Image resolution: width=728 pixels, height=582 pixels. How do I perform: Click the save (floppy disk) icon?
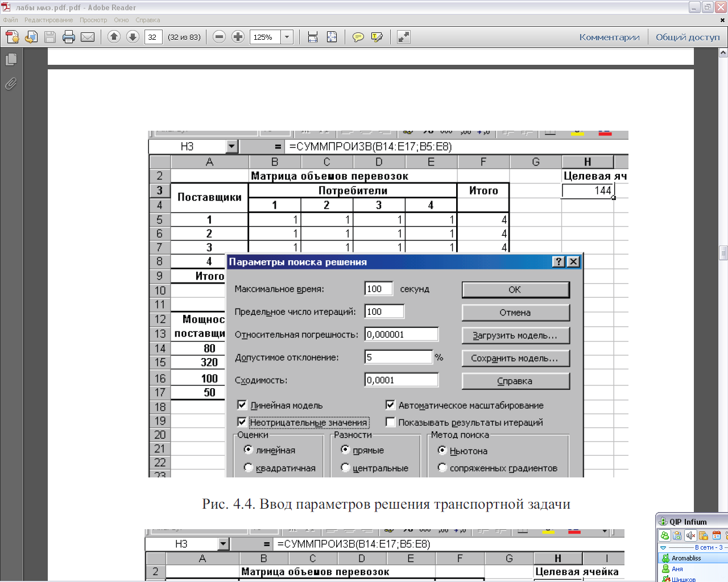[50, 37]
